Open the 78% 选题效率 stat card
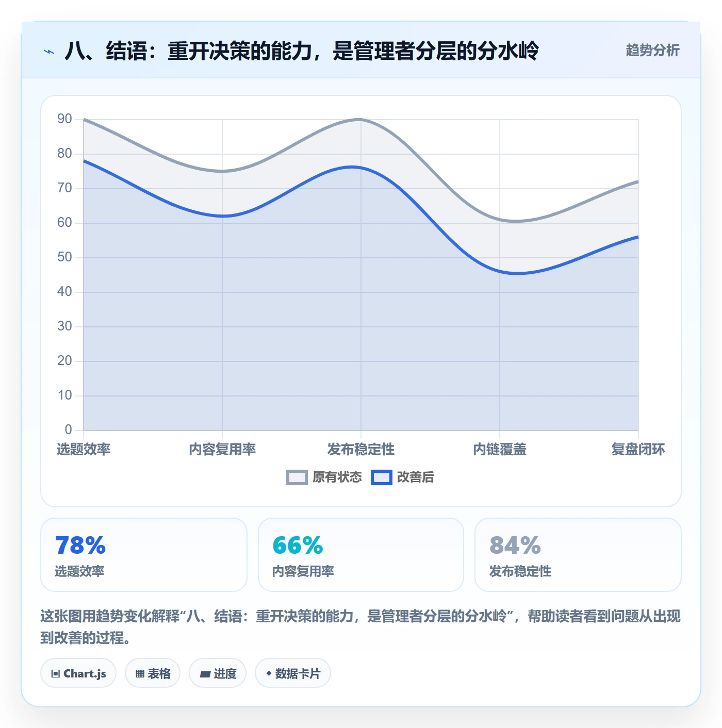This screenshot has height=728, width=722. tap(144, 555)
